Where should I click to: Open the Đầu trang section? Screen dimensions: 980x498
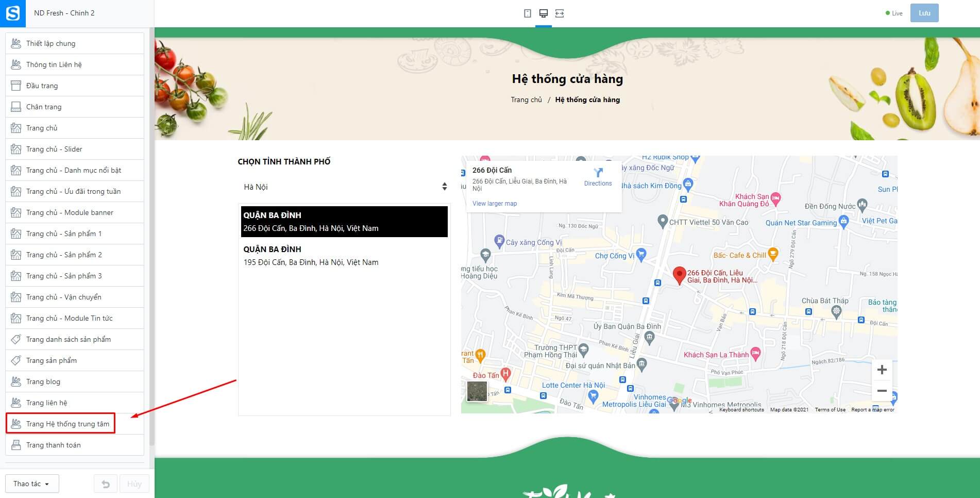(75, 86)
